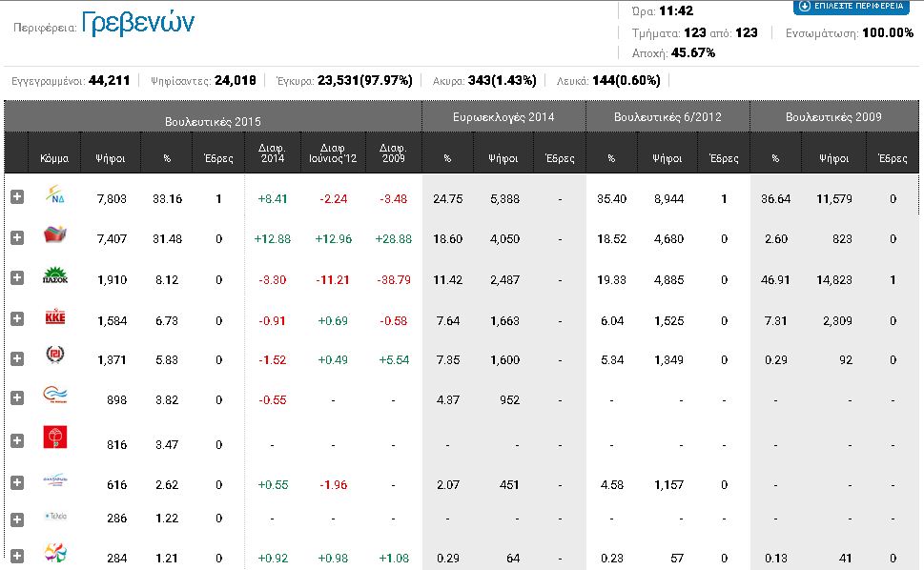This screenshot has width=924, height=570.
Task: Click the Βουλευτικές 2009 header
Action: (833, 117)
